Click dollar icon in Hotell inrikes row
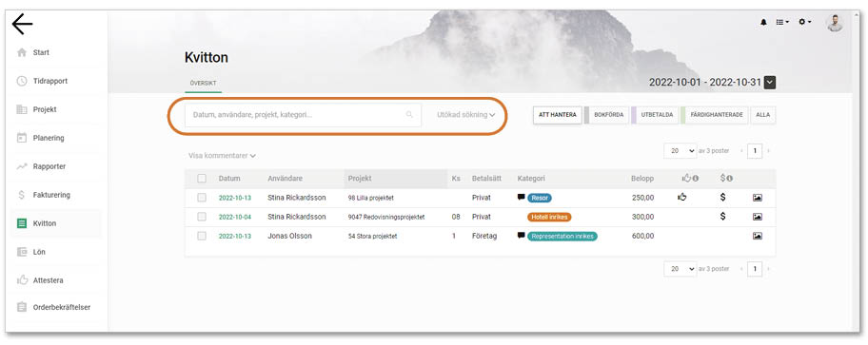Image resolution: width=868 pixels, height=345 pixels. (722, 216)
